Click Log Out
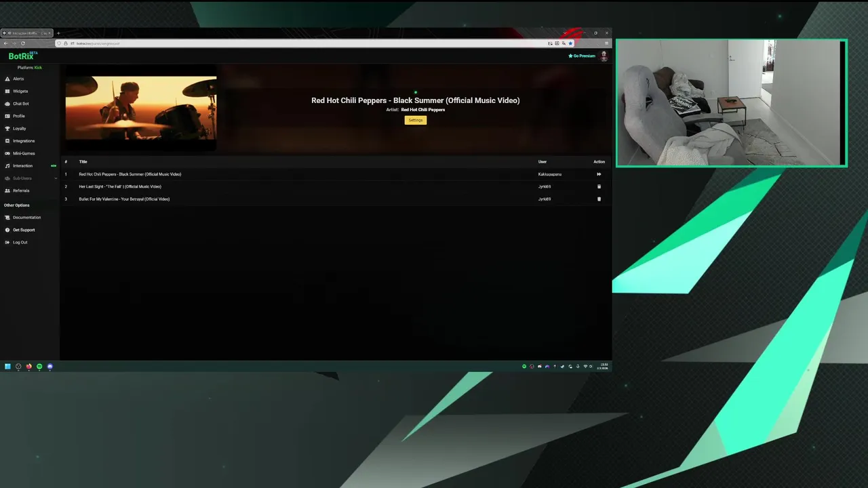This screenshot has width=868, height=488. [x=20, y=243]
